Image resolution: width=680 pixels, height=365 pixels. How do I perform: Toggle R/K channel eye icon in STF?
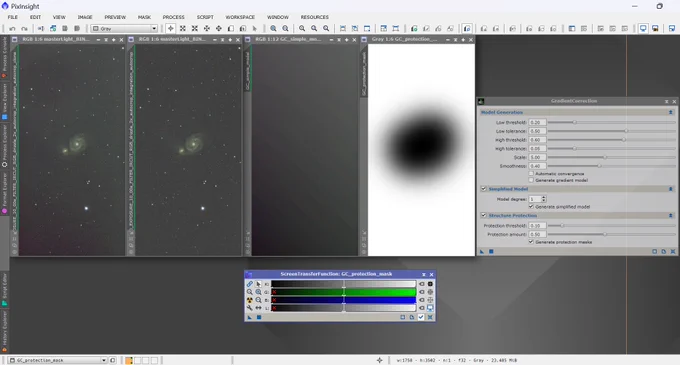[x=422, y=284]
